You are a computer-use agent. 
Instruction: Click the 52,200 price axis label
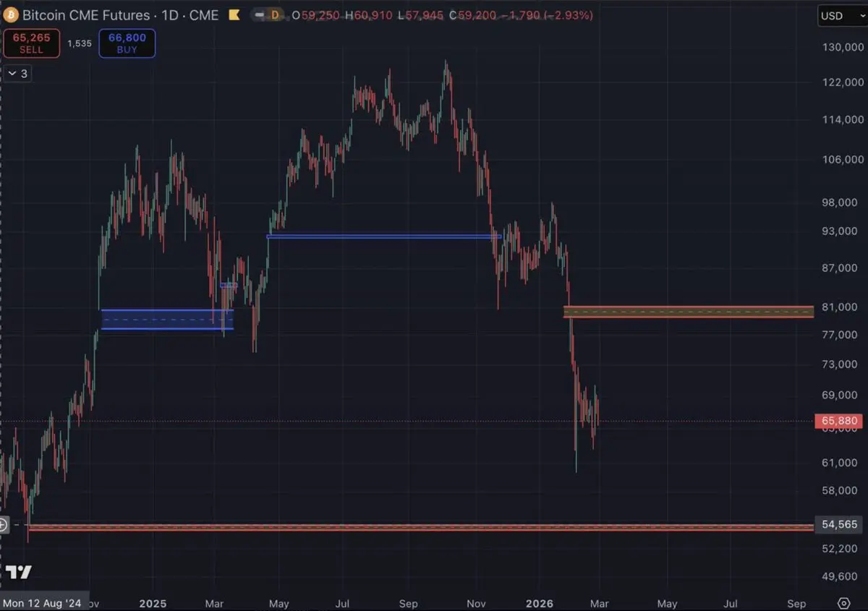coord(840,549)
